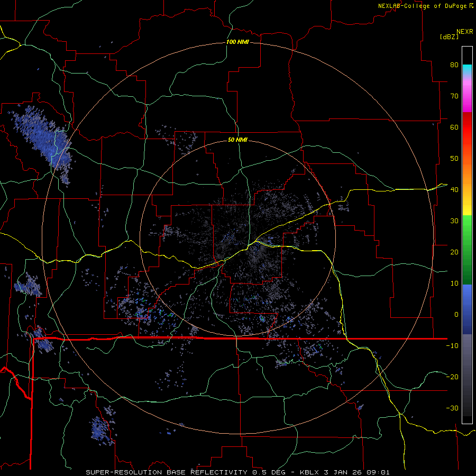
Task: Click the 50 dBZ value on the scale
Action: tap(454, 159)
